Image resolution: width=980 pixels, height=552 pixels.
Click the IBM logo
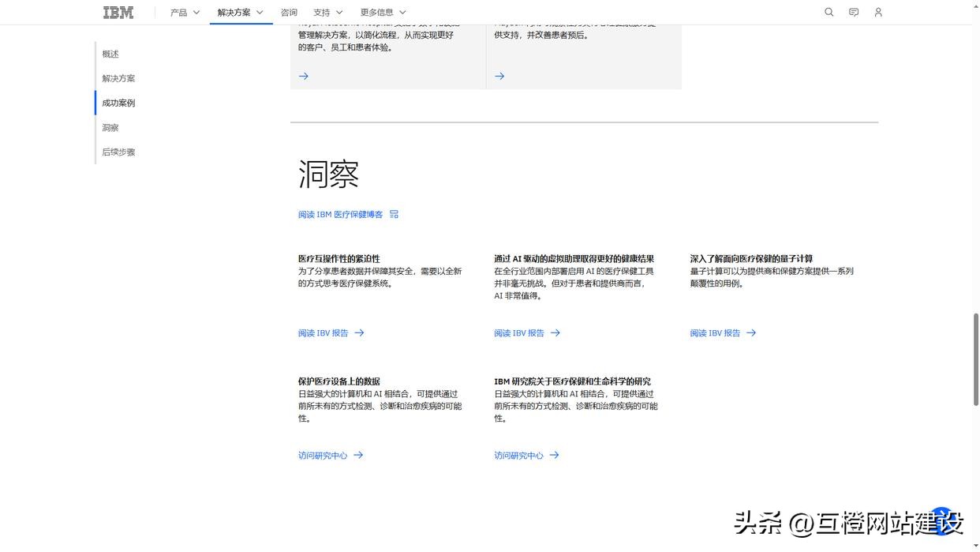pos(117,11)
